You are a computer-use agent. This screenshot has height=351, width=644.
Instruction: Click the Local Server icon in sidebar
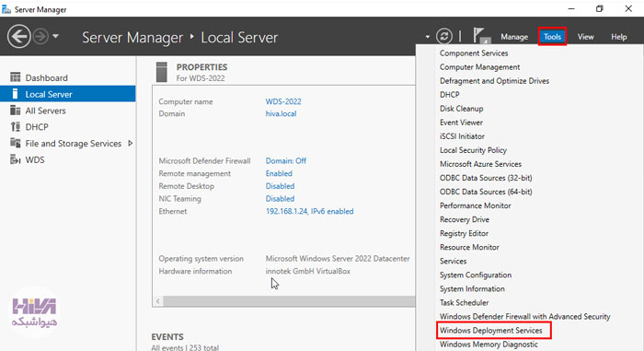point(16,94)
